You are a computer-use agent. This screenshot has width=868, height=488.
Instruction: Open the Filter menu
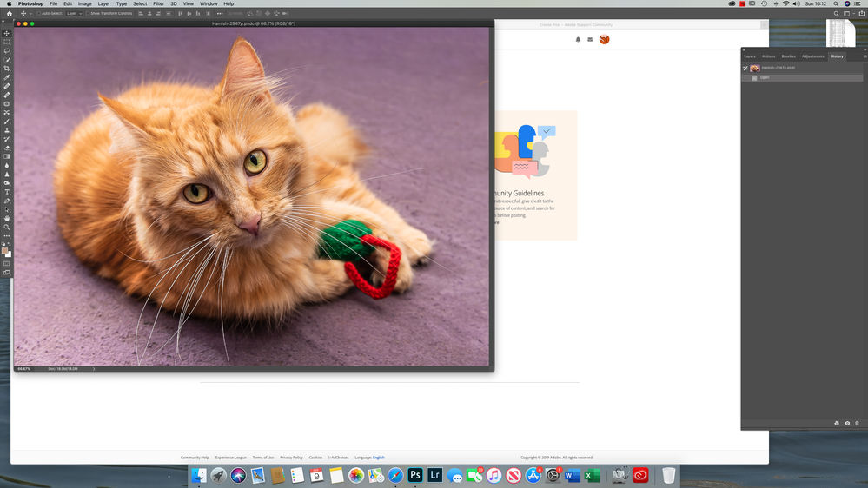[x=158, y=3]
